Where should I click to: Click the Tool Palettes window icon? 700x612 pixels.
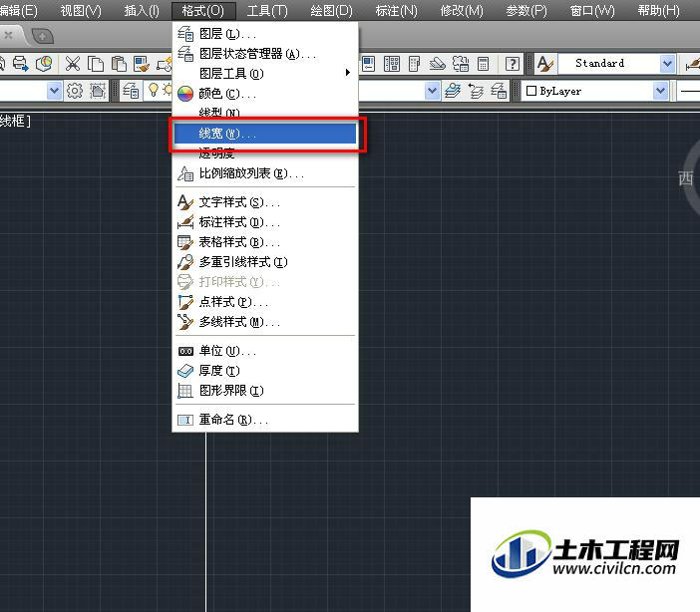pos(414,64)
